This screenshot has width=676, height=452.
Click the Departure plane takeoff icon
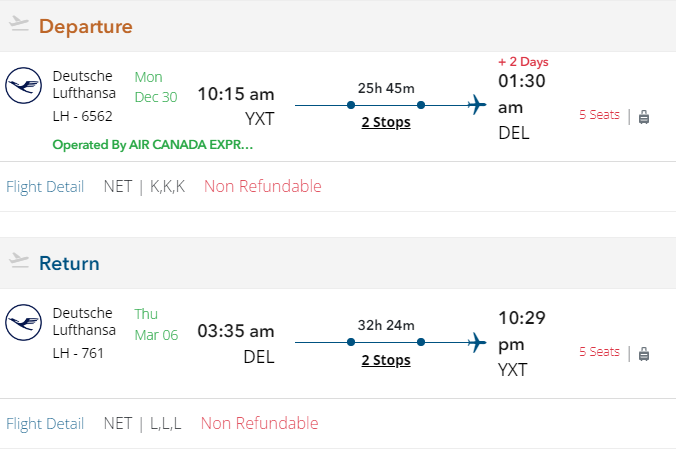(x=19, y=24)
